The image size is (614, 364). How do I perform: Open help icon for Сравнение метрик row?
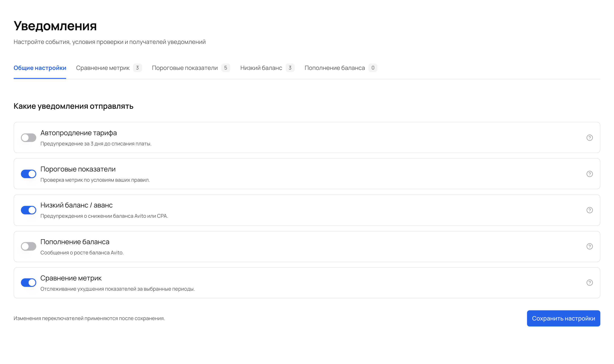tap(589, 283)
